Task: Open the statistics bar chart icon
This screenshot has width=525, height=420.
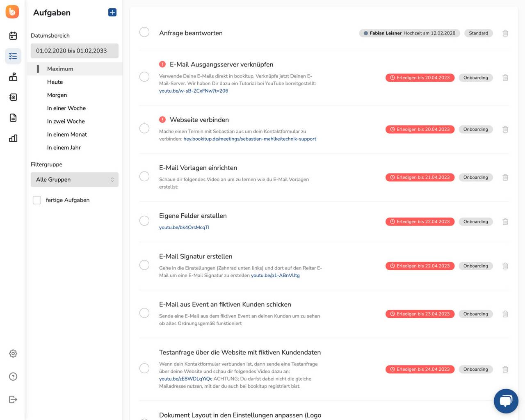Action: pyautogui.click(x=13, y=138)
